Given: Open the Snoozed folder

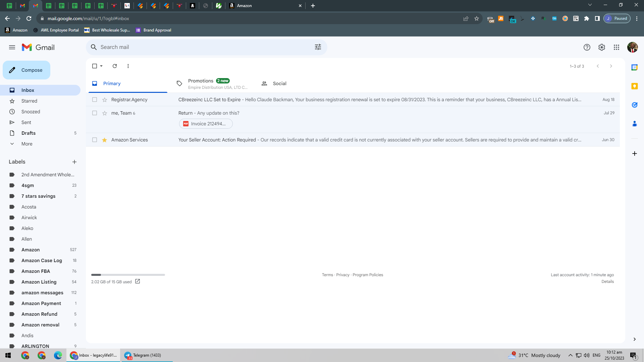Looking at the screenshot, I should pos(40,112).
